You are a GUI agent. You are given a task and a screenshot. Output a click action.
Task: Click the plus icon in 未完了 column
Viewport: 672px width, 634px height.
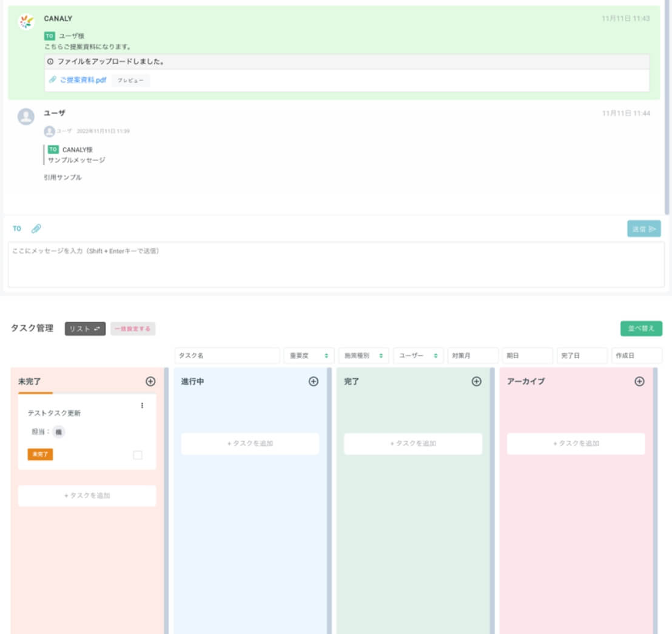pos(150,381)
